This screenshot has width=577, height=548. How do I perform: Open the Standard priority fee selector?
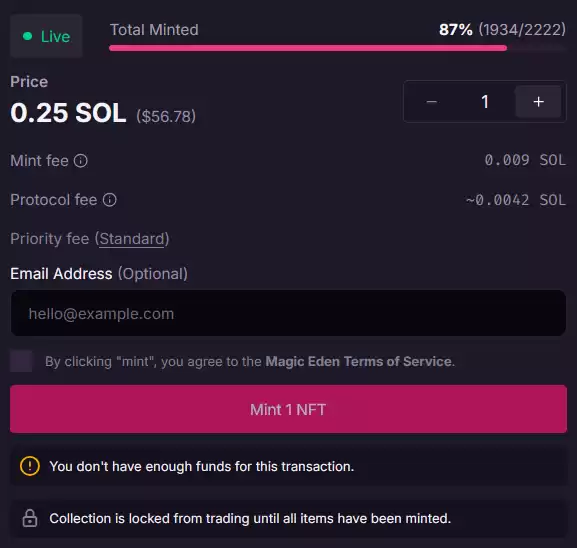tap(132, 239)
